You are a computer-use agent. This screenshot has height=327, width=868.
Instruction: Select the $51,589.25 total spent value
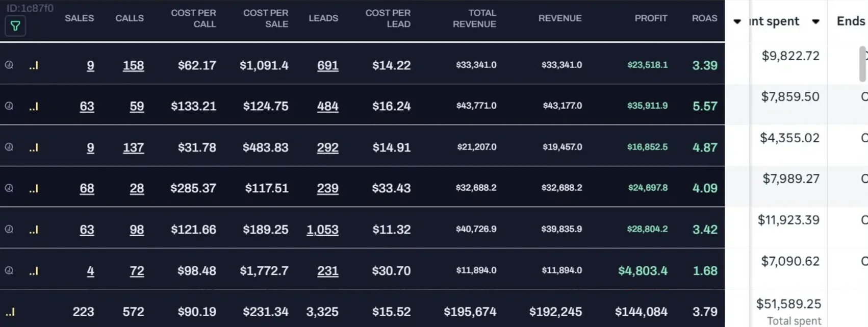pos(788,304)
